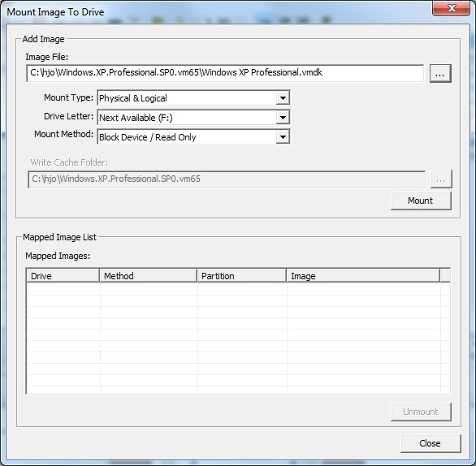Expand the Drive Letter dropdown arrow
This screenshot has width=476, height=466.
click(283, 118)
